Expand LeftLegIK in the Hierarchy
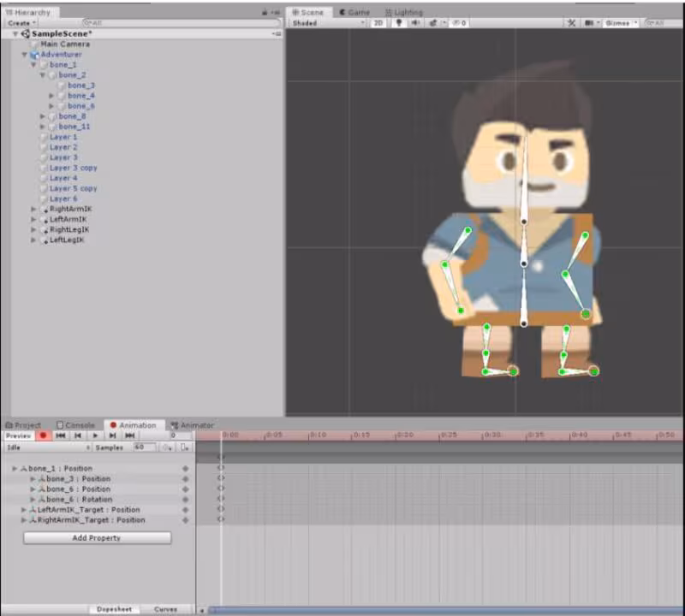This screenshot has width=685, height=616. 33,240
